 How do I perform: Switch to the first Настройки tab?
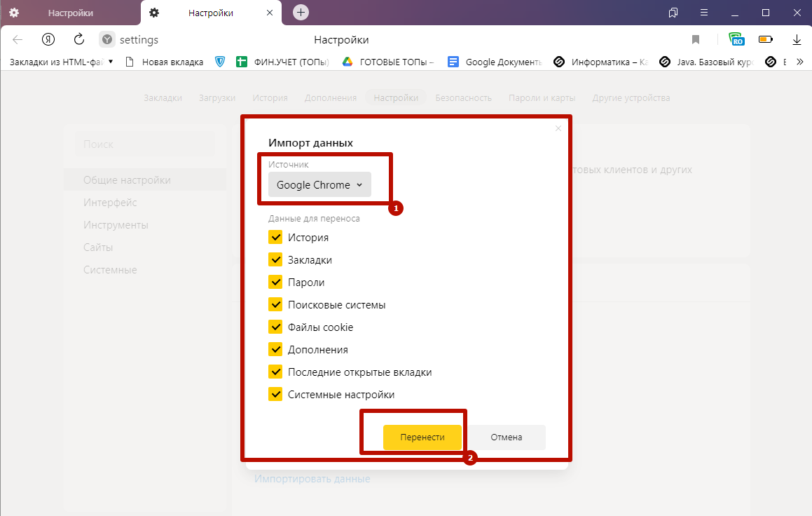(x=70, y=13)
